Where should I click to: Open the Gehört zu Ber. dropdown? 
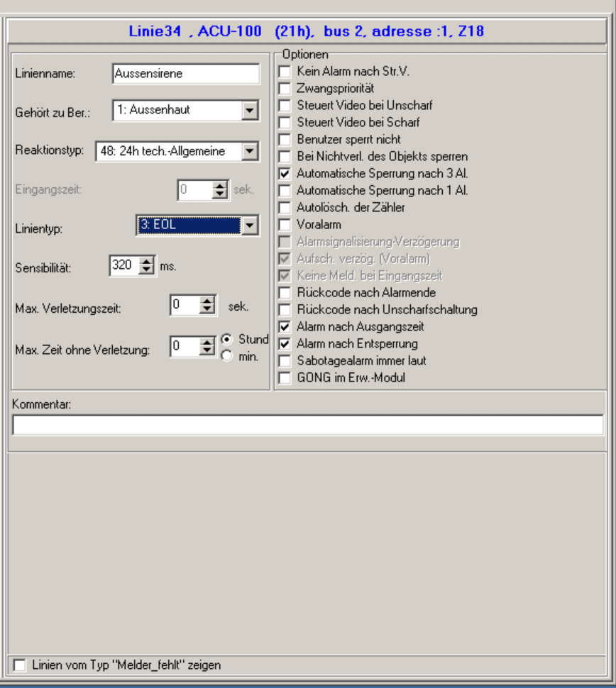248,111
